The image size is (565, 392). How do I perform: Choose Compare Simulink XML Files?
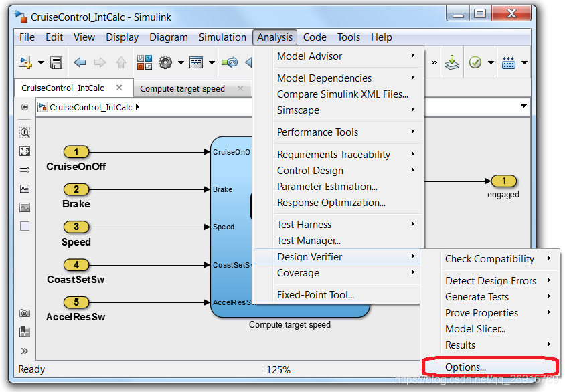pyautogui.click(x=337, y=94)
